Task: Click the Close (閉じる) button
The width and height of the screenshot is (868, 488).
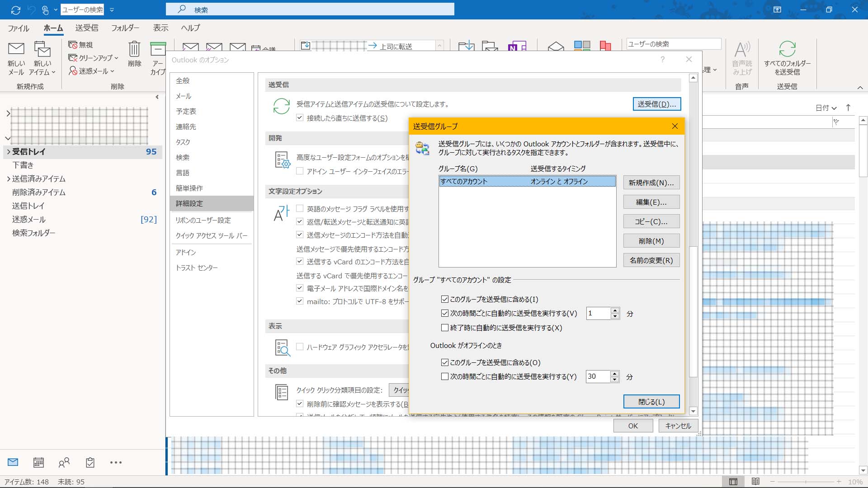Action: tap(651, 401)
